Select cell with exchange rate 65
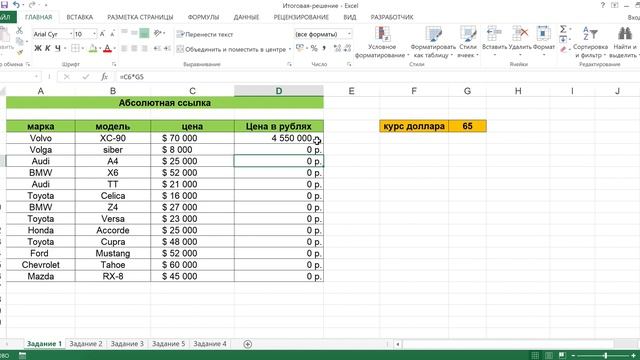The height and width of the screenshot is (360, 640). (467, 126)
